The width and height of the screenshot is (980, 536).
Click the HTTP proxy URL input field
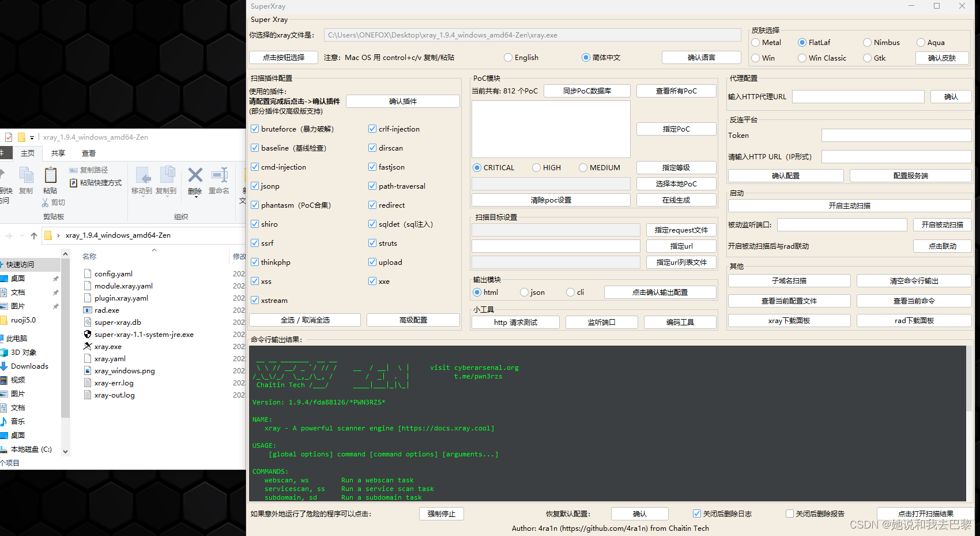(858, 96)
